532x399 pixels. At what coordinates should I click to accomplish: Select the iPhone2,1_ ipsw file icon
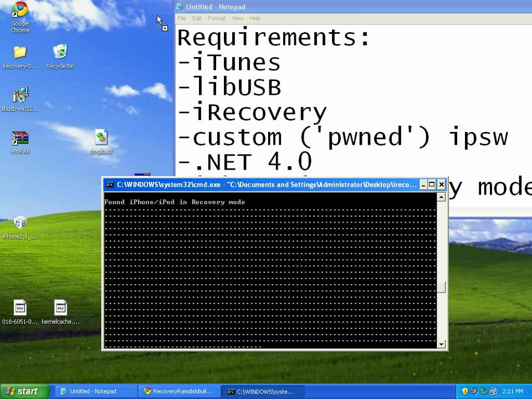pyautogui.click(x=20, y=227)
